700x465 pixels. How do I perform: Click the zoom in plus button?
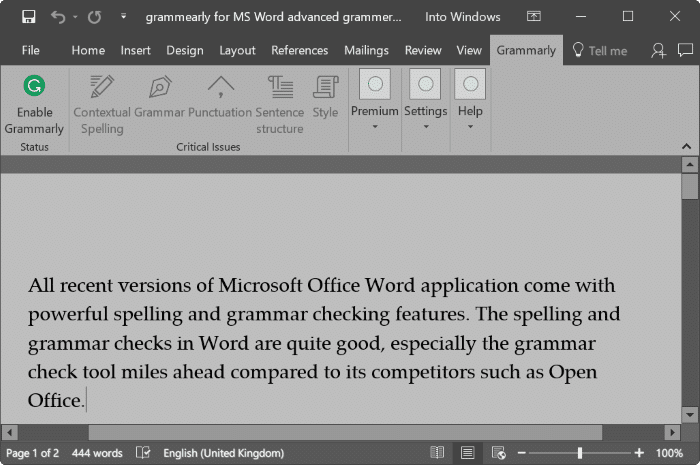pyautogui.click(x=639, y=453)
